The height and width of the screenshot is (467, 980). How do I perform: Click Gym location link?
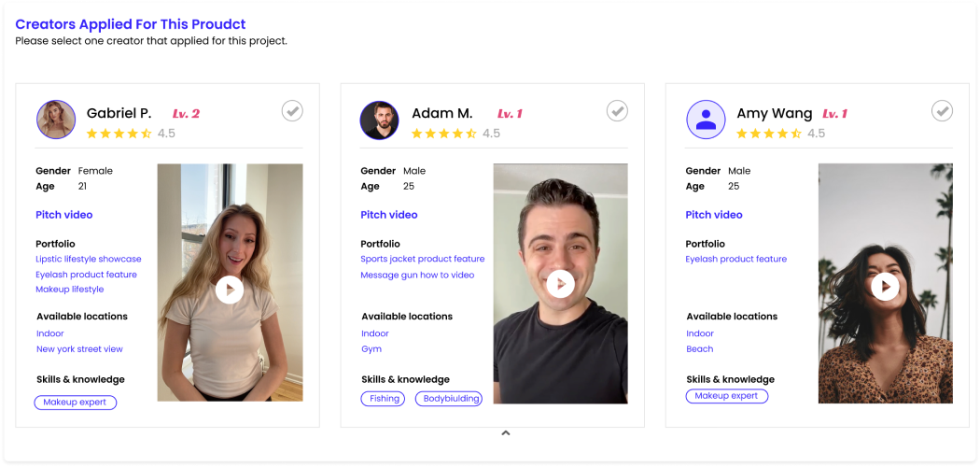click(371, 348)
